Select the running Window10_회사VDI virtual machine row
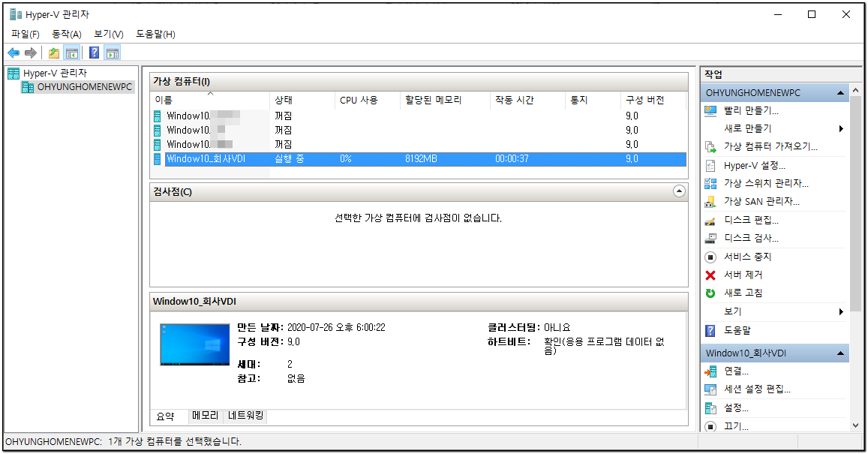Viewport: 868px width, 454px height. tap(419, 159)
